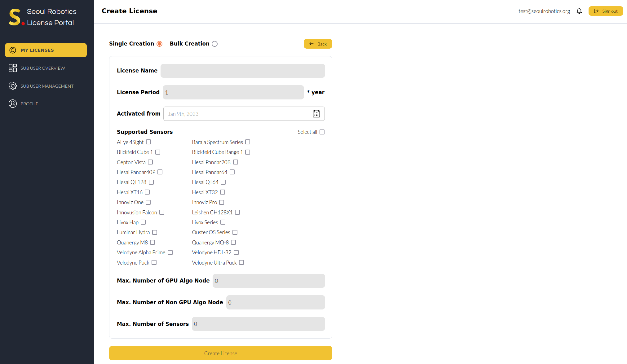Select Bulk Creation radio button
627x364 pixels.
pos(214,44)
